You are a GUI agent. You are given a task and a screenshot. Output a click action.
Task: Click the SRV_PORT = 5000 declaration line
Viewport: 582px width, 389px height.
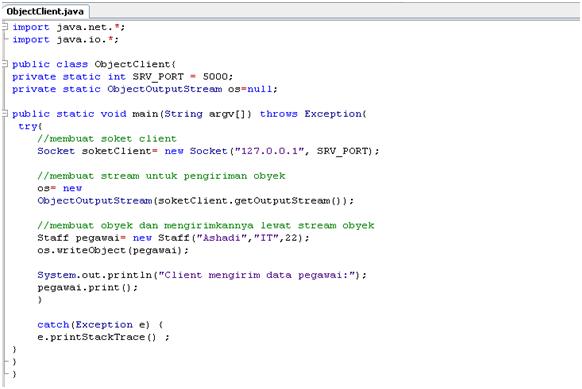[x=122, y=77]
